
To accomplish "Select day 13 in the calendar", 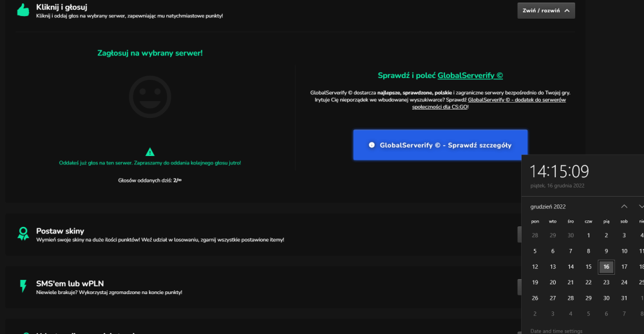I will click(553, 267).
